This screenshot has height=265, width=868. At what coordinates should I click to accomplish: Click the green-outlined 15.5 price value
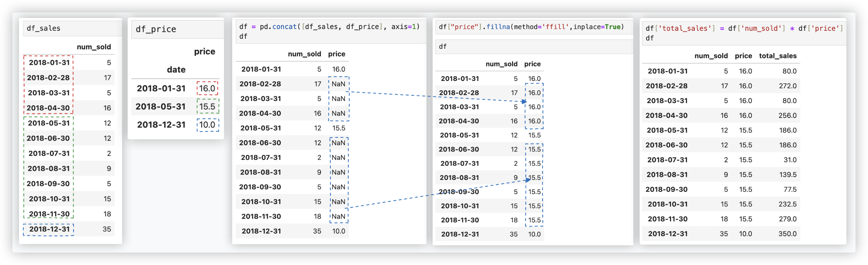207,107
